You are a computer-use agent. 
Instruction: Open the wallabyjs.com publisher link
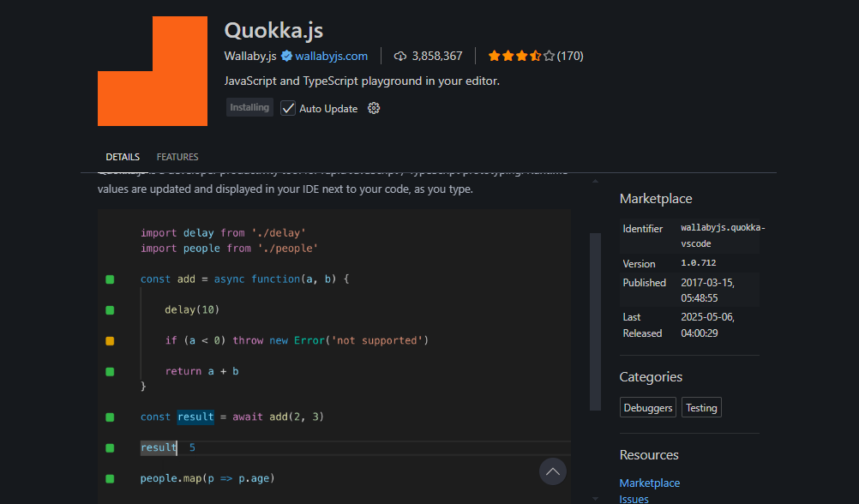click(x=332, y=56)
